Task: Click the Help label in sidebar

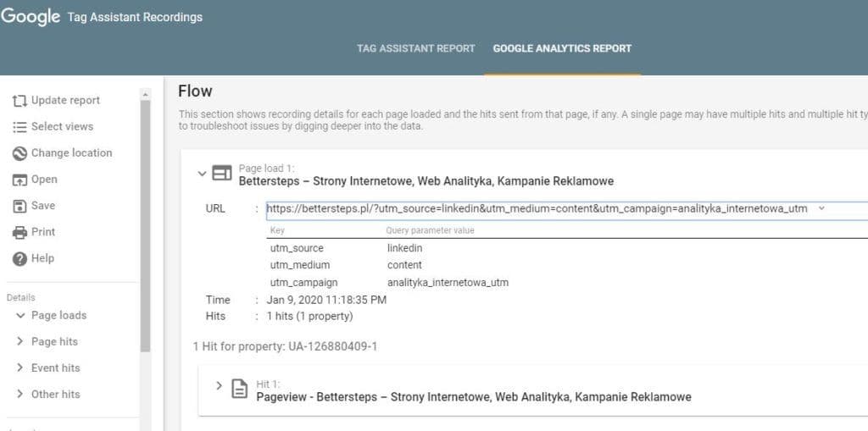Action: pos(42,259)
